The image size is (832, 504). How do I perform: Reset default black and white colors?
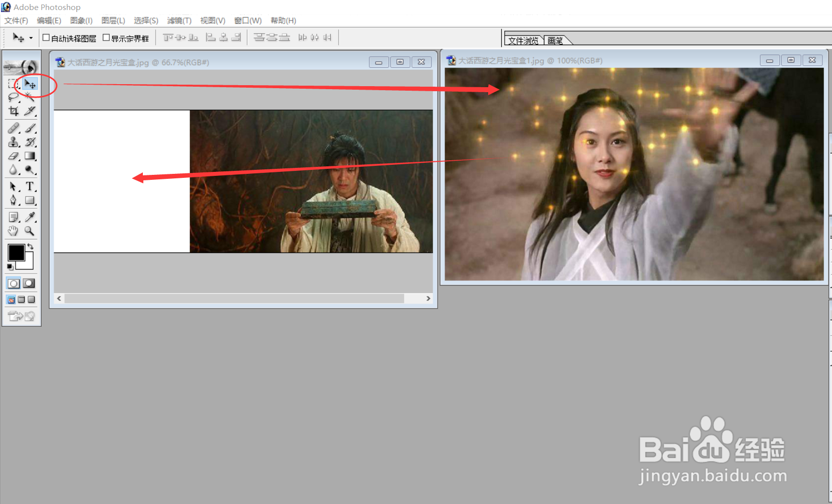10,267
